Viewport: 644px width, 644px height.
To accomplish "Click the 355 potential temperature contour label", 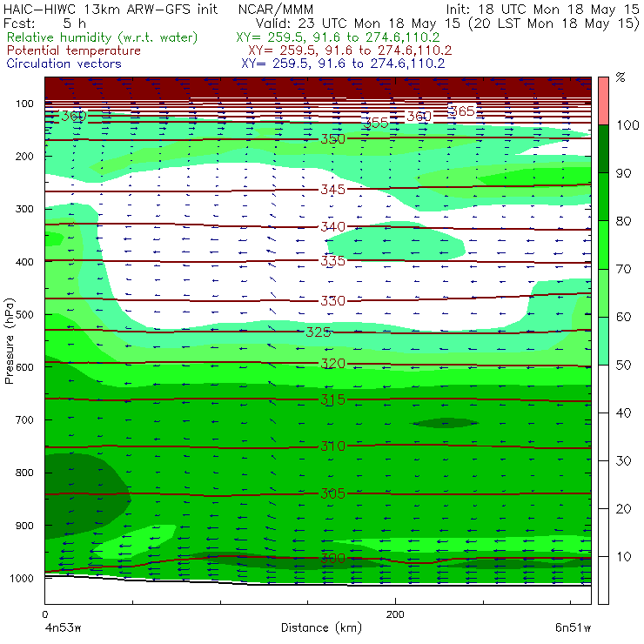I will (x=376, y=123).
